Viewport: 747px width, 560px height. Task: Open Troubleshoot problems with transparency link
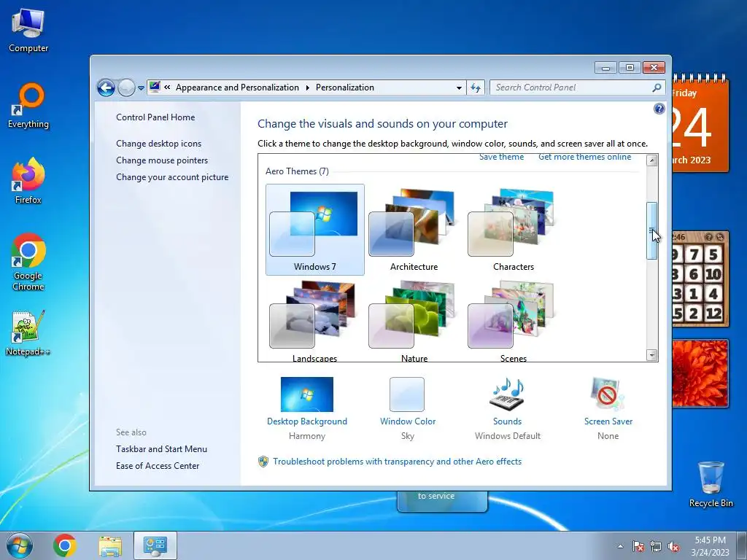tap(398, 462)
